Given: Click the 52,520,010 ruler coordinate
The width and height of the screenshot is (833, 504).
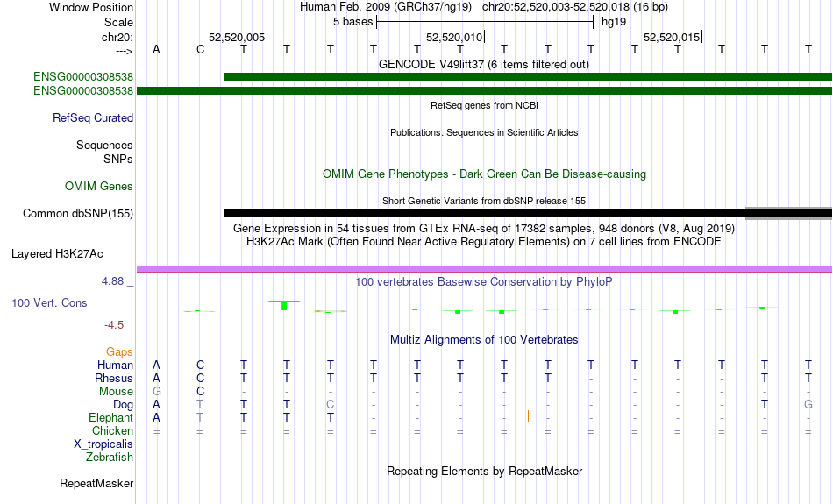Looking at the screenshot, I should click(454, 37).
